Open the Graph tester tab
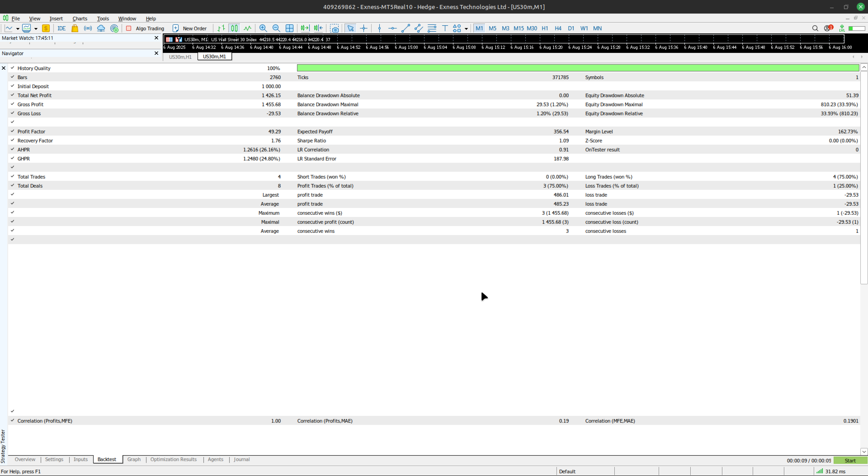Image resolution: width=868 pixels, height=476 pixels. pyautogui.click(x=134, y=459)
